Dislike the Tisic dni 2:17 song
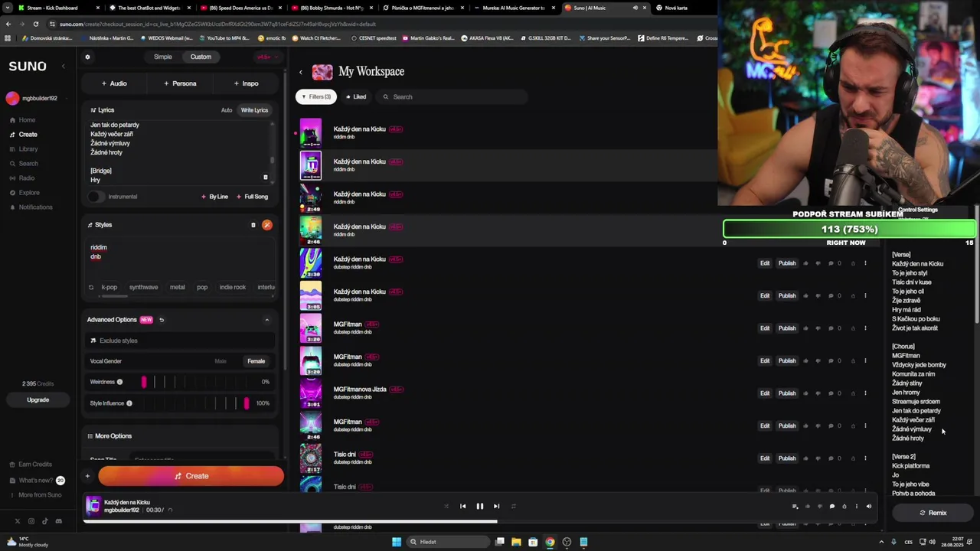The width and height of the screenshot is (980, 551). [818, 458]
